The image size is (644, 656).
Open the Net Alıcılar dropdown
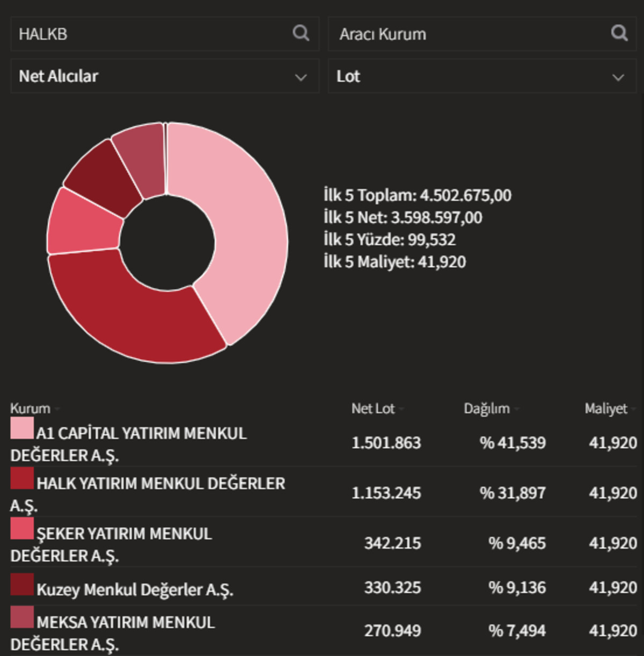pyautogui.click(x=165, y=76)
